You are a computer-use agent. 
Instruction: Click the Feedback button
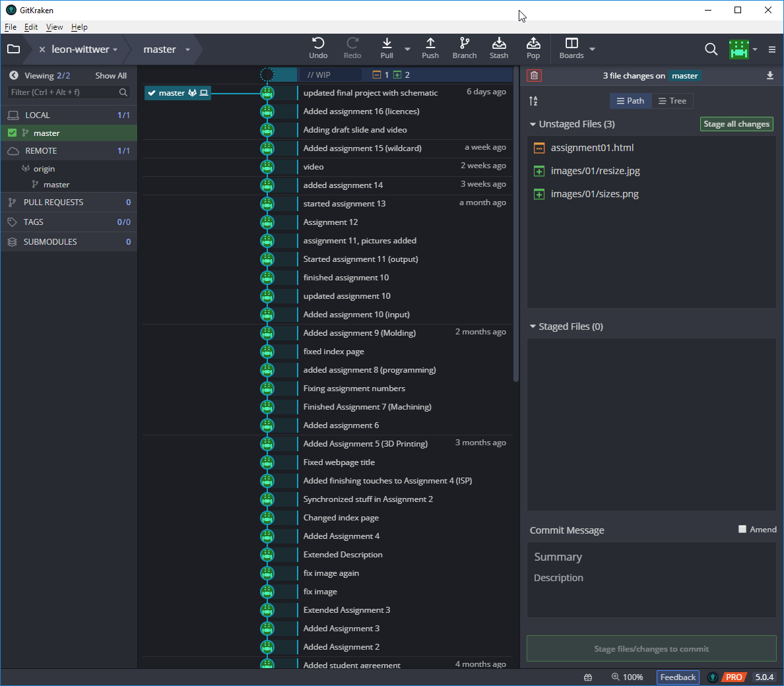click(678, 677)
